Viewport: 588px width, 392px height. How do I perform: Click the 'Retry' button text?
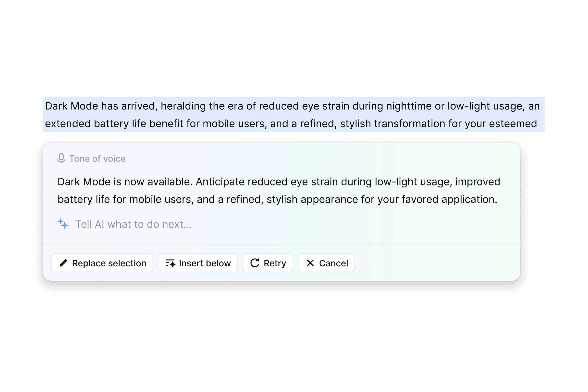pyautogui.click(x=275, y=263)
